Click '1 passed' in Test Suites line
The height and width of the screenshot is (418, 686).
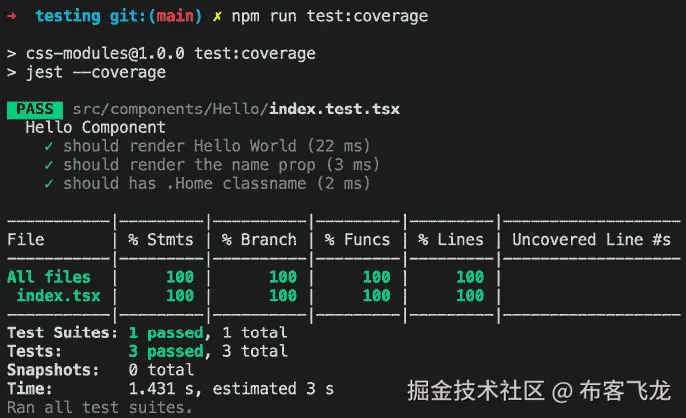(x=166, y=333)
